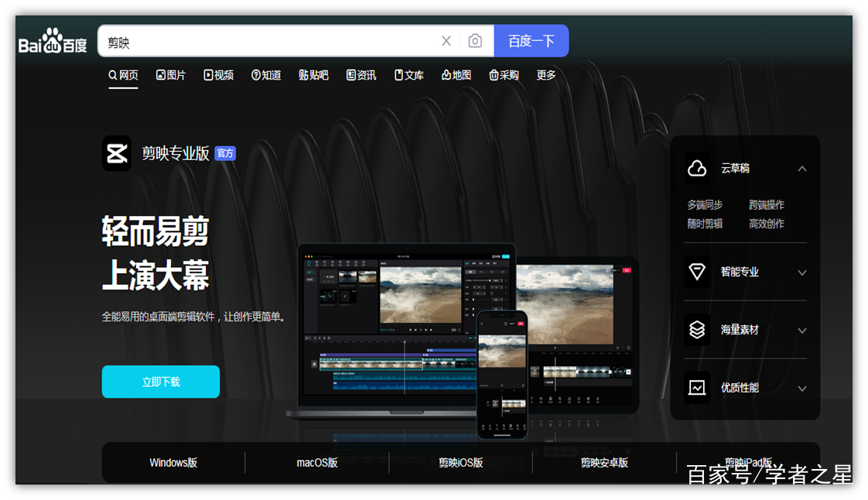Click the 优质性能 chart icon
Image resolution: width=868 pixels, height=500 pixels.
pos(697,388)
